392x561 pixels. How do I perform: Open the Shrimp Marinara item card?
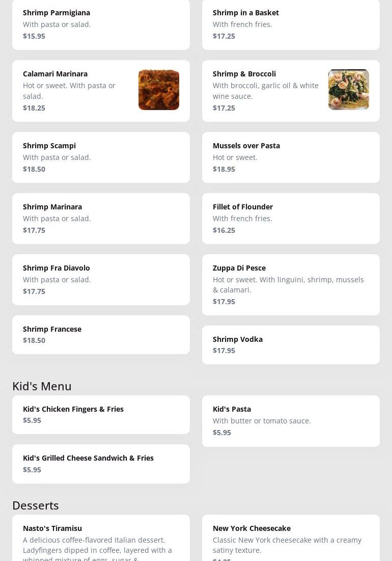point(101,218)
